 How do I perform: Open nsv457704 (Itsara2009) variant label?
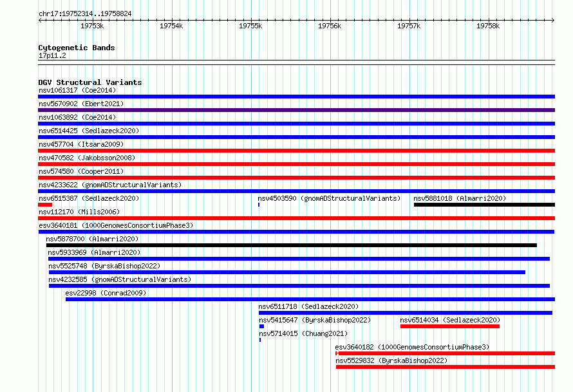[x=81, y=144]
